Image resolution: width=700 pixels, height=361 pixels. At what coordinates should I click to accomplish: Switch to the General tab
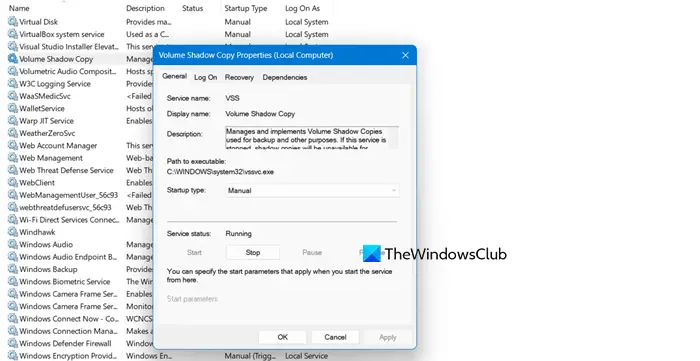pos(174,76)
